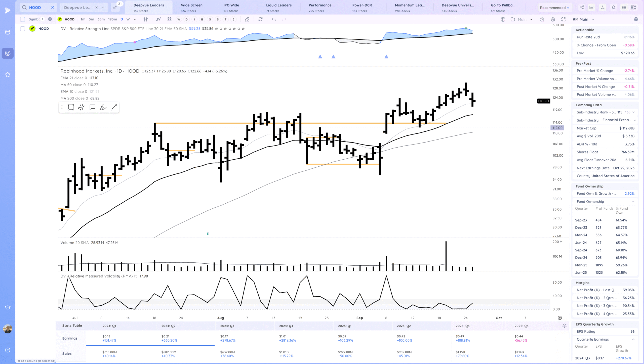Viewport: 644px width, 364px height.
Task: Switch to the Power-DCR tab
Action: coord(362,8)
